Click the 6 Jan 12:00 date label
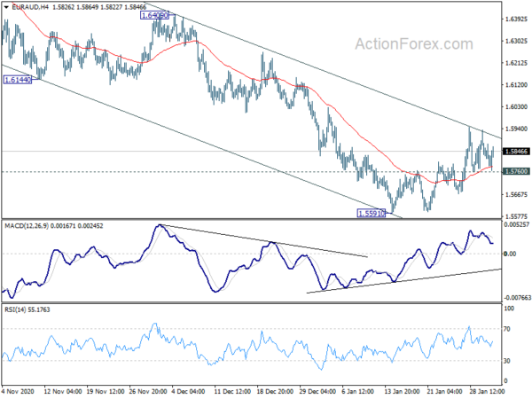This screenshot has width=532, height=399. pos(358,392)
